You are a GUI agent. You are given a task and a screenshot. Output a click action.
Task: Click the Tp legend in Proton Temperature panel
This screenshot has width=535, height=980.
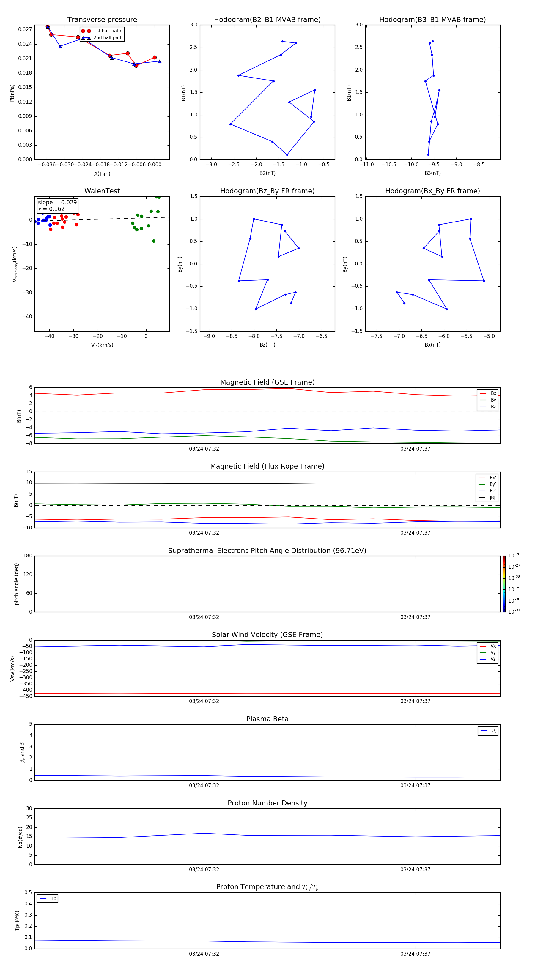[x=47, y=899]
